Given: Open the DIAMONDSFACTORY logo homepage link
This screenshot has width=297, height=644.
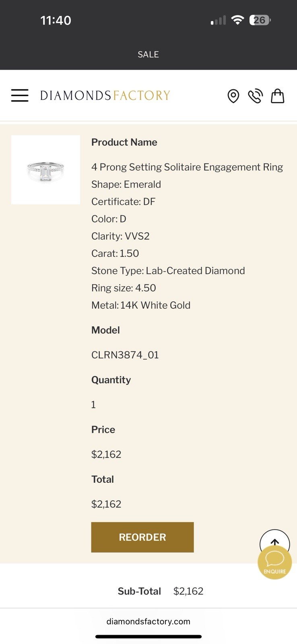Looking at the screenshot, I should [105, 95].
